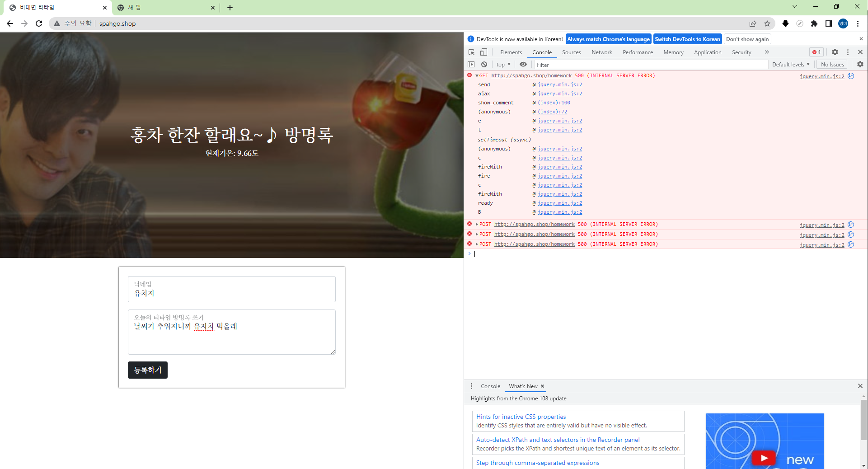Open the share page icon in address bar
868x469 pixels.
coord(753,23)
